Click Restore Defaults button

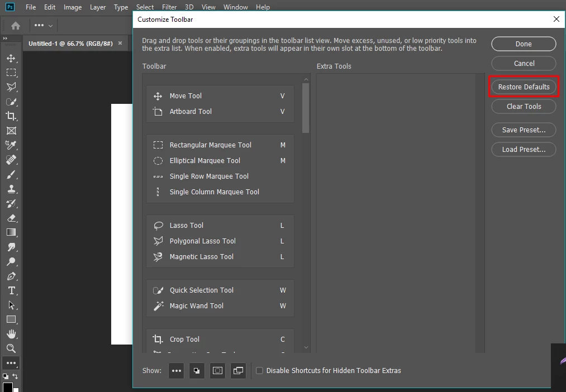(x=524, y=87)
